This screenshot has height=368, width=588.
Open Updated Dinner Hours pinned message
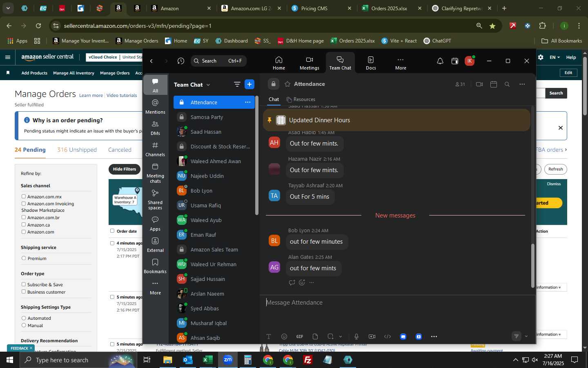point(396,120)
